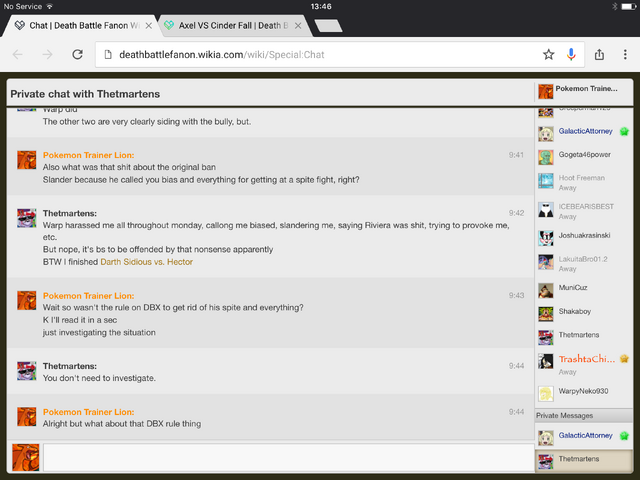Click WarpyNeko930's avatar thumbnail

coord(546,394)
